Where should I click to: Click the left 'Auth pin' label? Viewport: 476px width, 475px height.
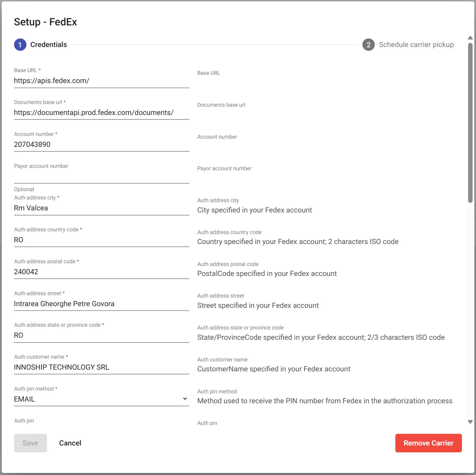24,421
